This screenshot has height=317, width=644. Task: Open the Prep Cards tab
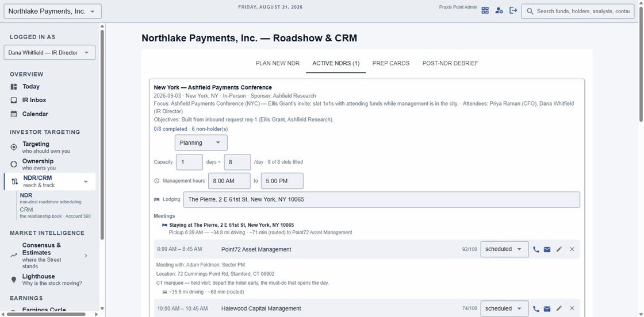[391, 63]
